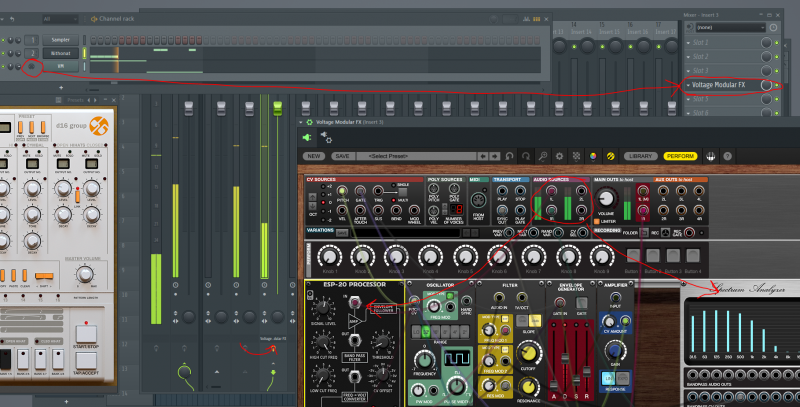This screenshot has width=800, height=407.
Task: Open the Slot 1 dropdown arrow in mixer
Action: (688, 43)
